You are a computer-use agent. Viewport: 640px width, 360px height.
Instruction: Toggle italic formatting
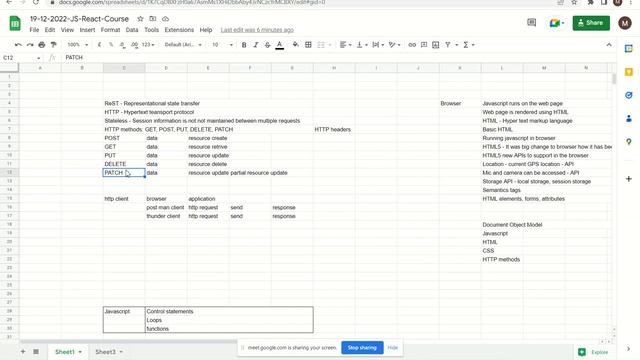pyautogui.click(x=256, y=45)
